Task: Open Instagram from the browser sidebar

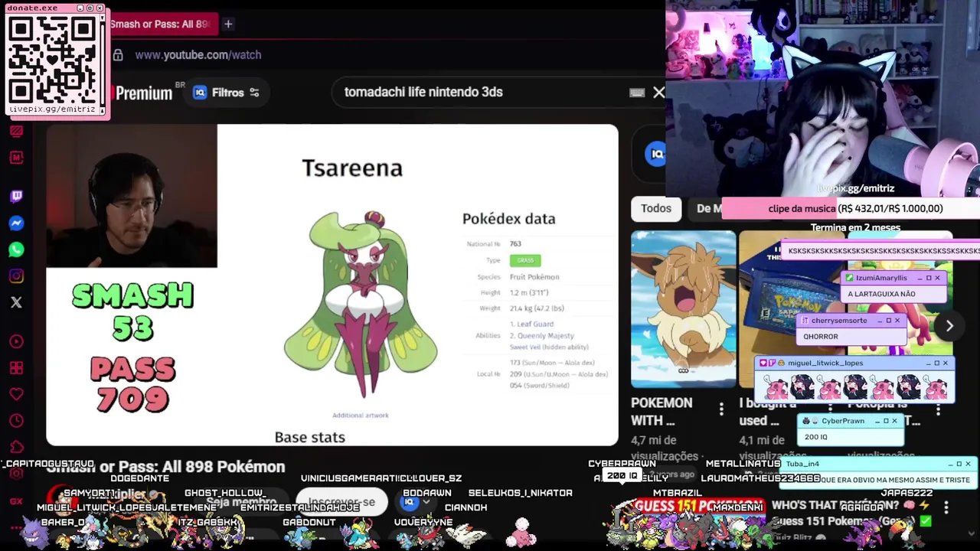Action: 16,276
